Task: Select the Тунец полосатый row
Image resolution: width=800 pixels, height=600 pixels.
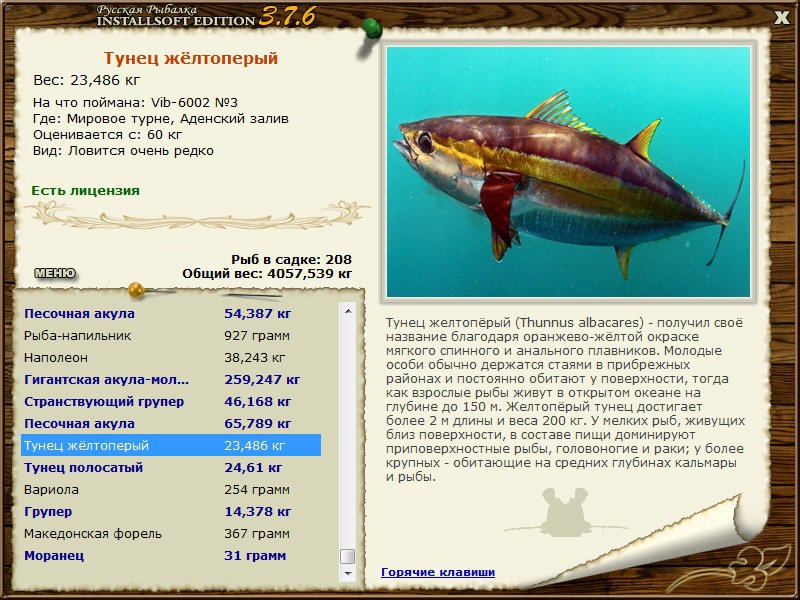Action: tap(171, 467)
